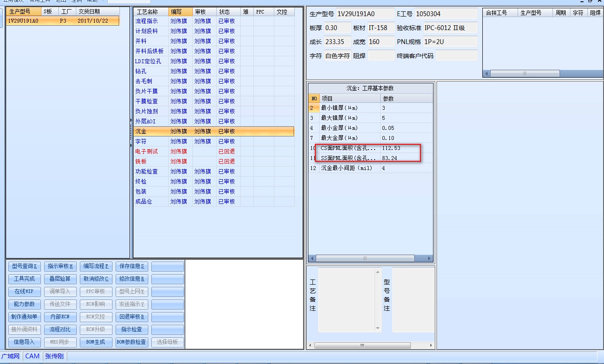Click the CAM status bar item
The image size is (604, 364).
32,356
